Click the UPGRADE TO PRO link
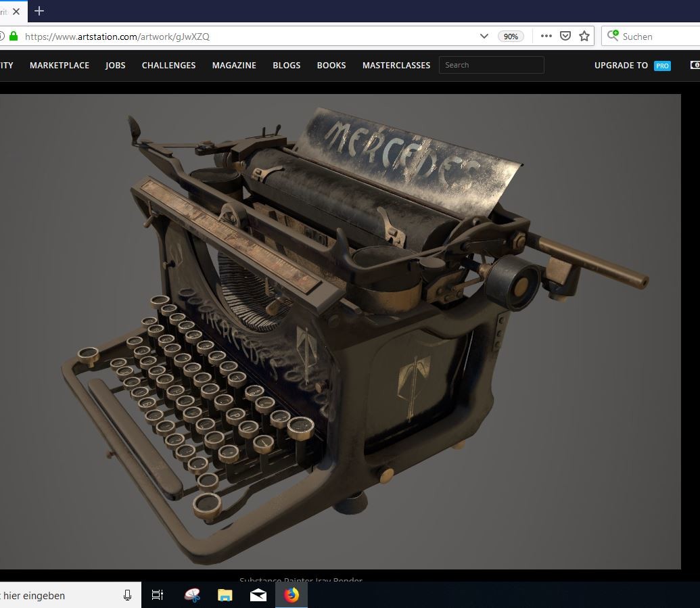 [x=632, y=65]
